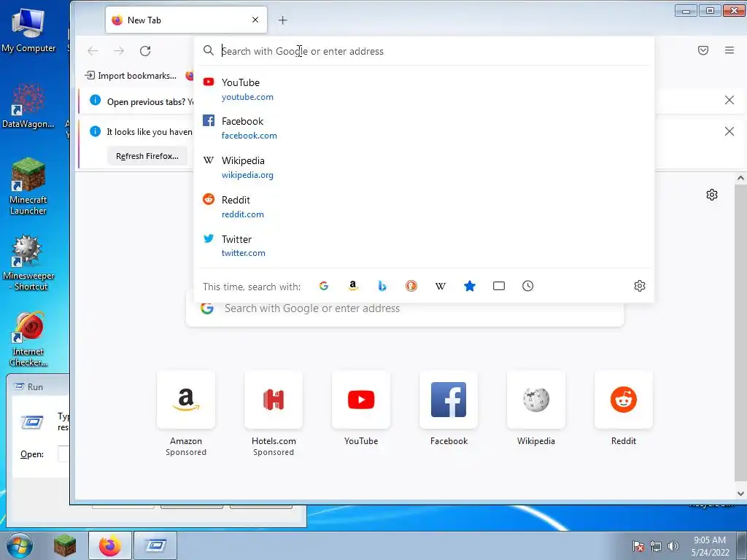Screen dimensions: 747x560
Task: Click the Run window title bar
Action: click(38, 386)
